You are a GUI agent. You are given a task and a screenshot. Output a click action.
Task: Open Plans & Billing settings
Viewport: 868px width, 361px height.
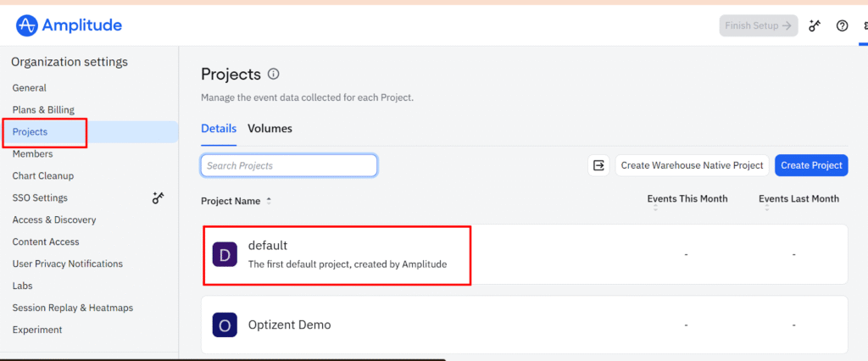click(x=43, y=110)
